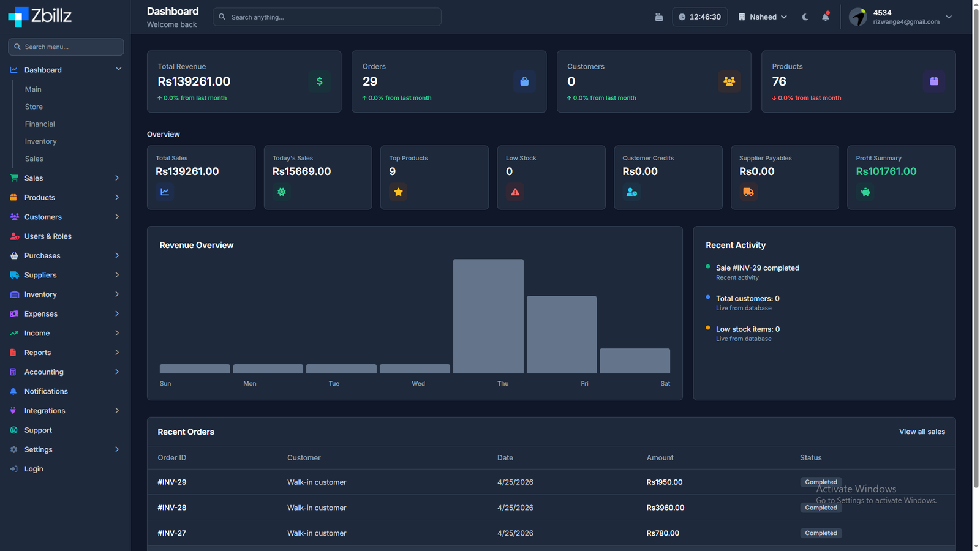
Task: Expand the user account menu chevron
Action: [x=949, y=17]
